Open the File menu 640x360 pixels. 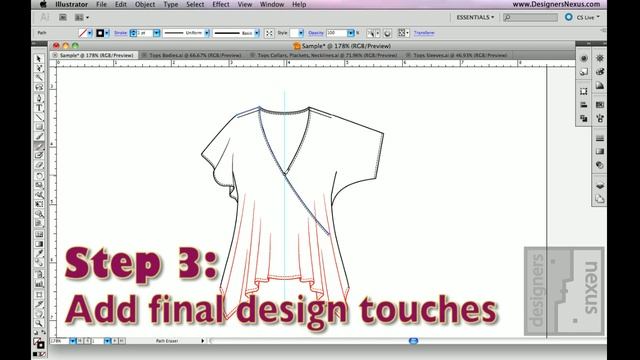(101, 4)
